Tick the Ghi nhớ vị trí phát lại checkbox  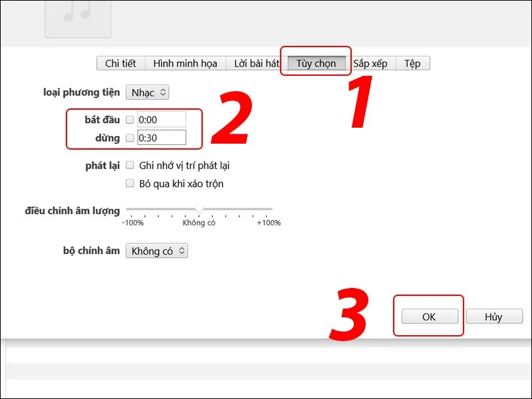click(x=130, y=165)
